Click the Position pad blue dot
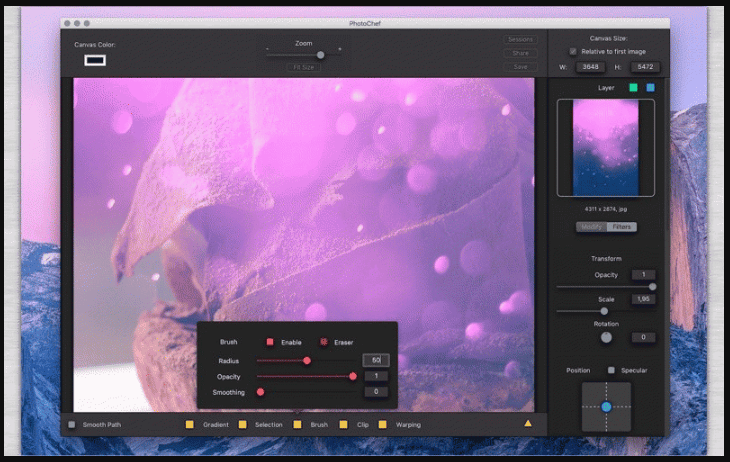This screenshot has height=462, width=730. point(606,407)
